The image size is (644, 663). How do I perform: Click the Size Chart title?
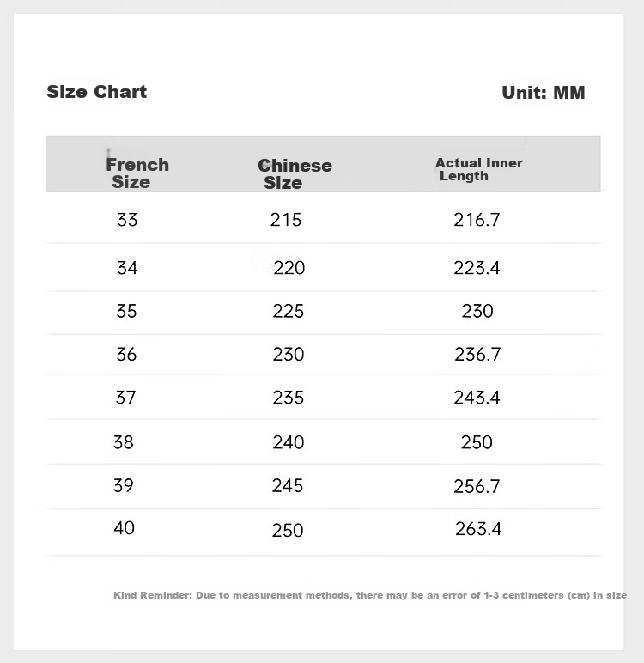click(96, 92)
